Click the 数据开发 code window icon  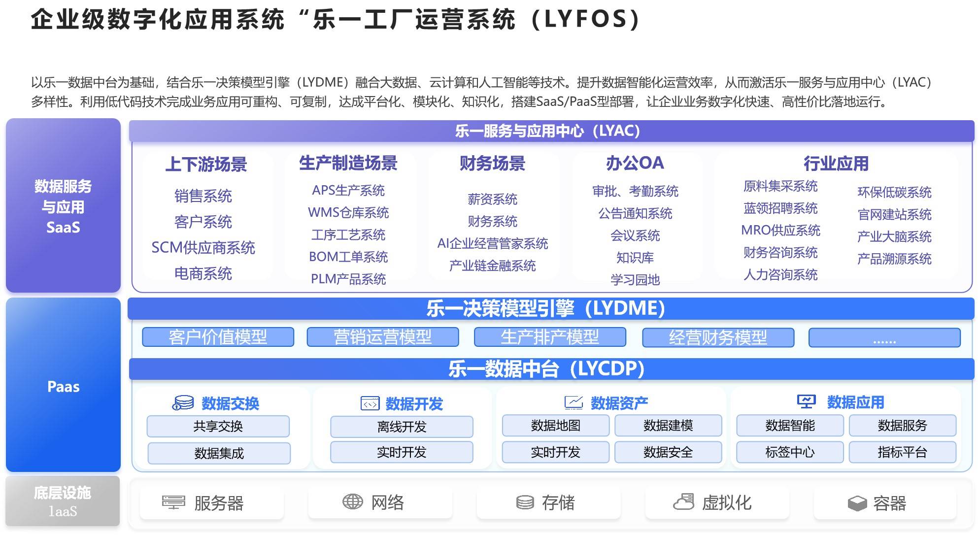point(370,403)
